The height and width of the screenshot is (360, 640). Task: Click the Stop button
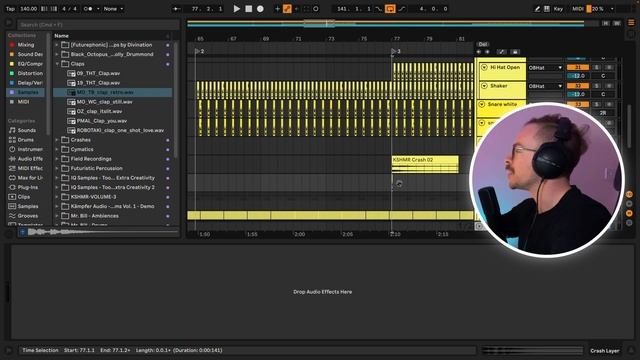pyautogui.click(x=248, y=9)
